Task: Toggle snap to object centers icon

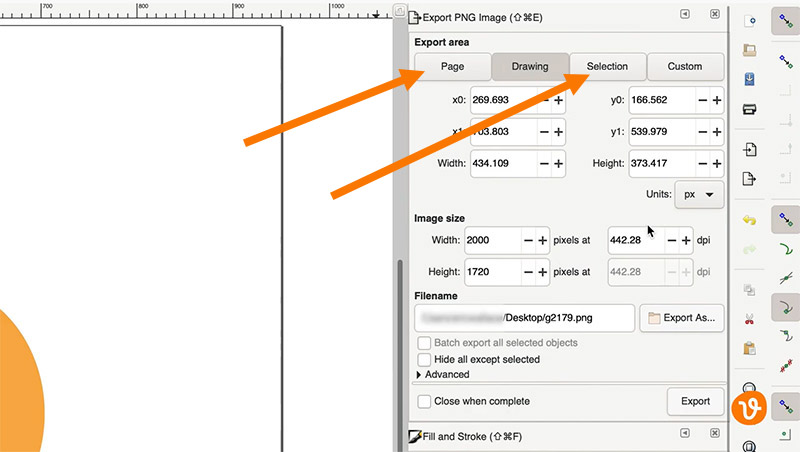Action: (x=786, y=435)
